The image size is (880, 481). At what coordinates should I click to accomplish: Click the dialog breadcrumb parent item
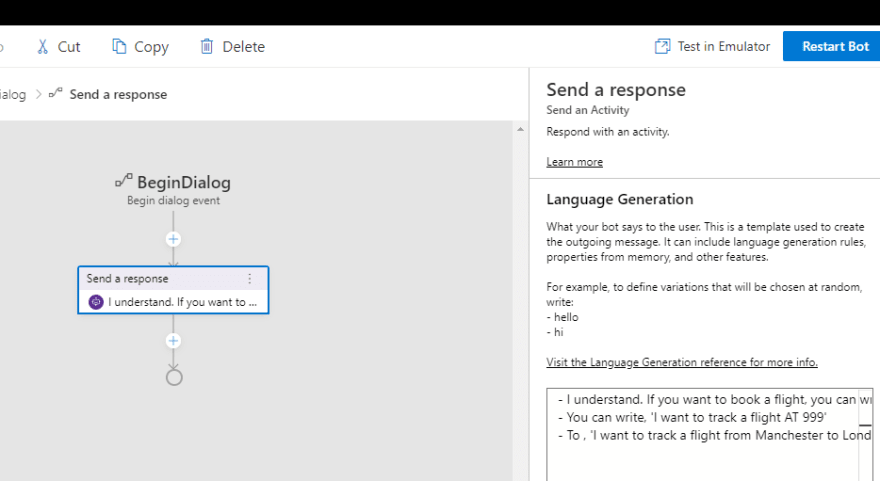coord(13,94)
